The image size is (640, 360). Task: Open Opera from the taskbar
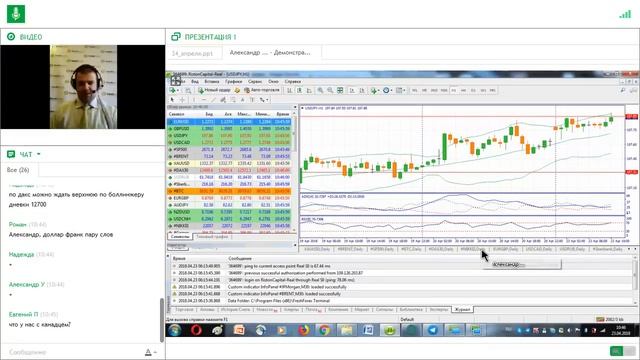pyautogui.click(x=196, y=330)
